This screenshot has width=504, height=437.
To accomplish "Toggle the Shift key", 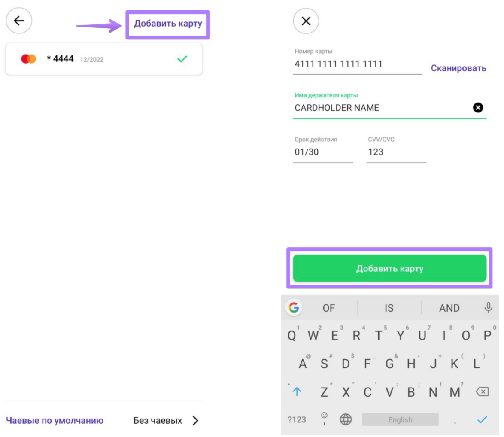I will tap(297, 391).
